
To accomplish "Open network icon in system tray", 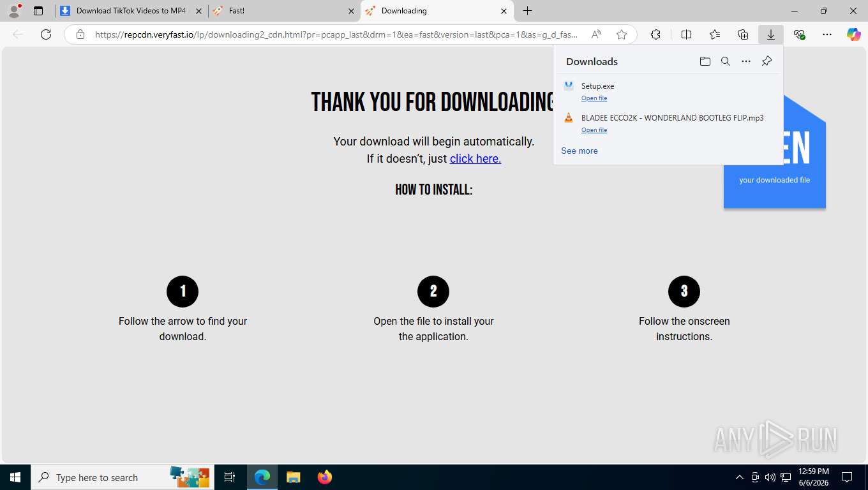I will tap(786, 477).
